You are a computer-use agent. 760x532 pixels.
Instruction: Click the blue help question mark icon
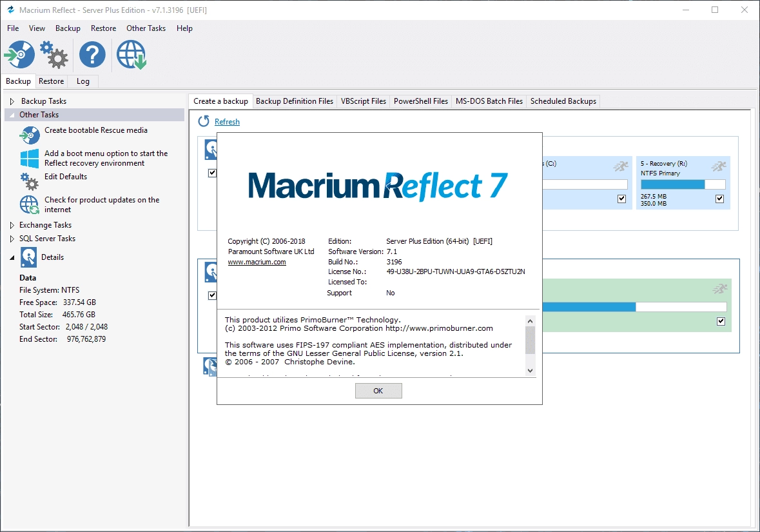[92, 54]
